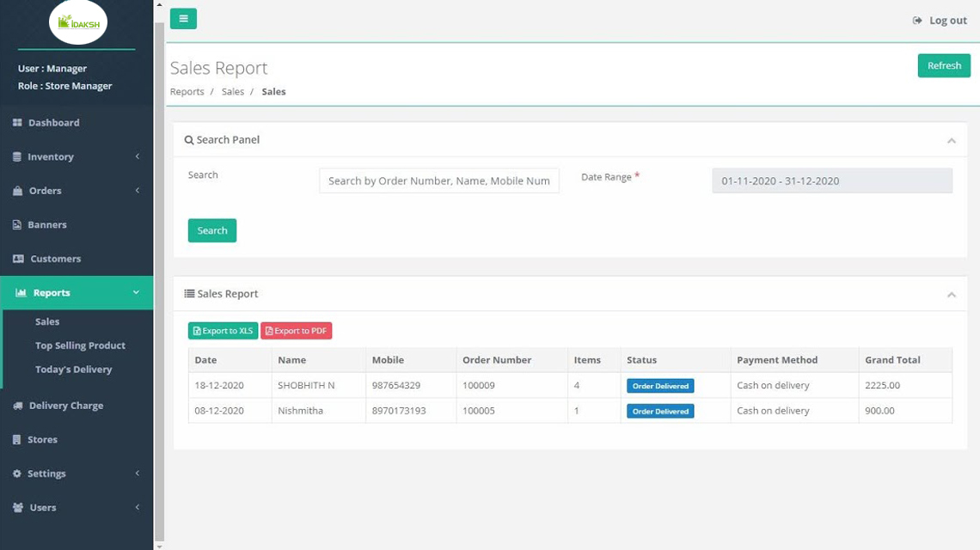Screen dimensions: 980x550
Task: Click the list icon beside Sales Report heading
Action: coord(189,294)
